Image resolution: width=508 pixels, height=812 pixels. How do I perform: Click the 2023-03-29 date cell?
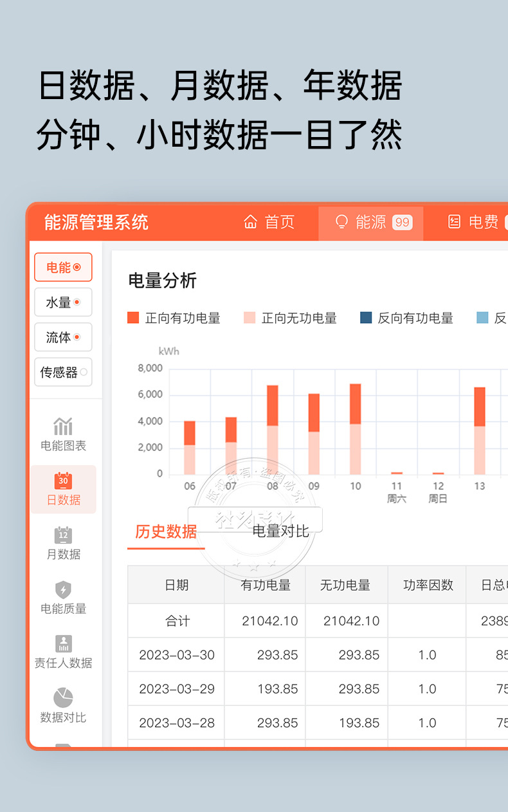(177, 689)
